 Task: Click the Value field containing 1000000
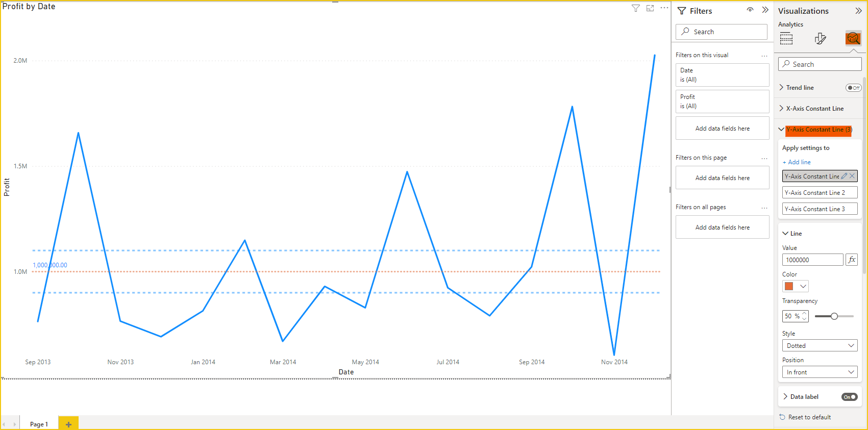[812, 260]
